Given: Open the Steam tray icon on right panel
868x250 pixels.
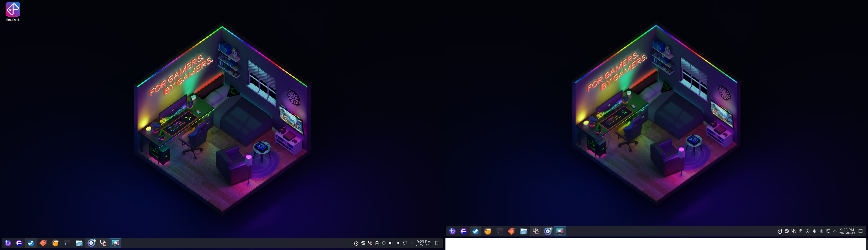Looking at the screenshot, I should pos(787,231).
